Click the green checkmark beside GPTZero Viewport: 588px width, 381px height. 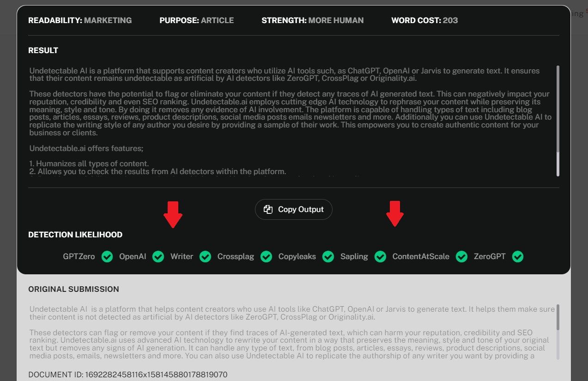tap(107, 256)
